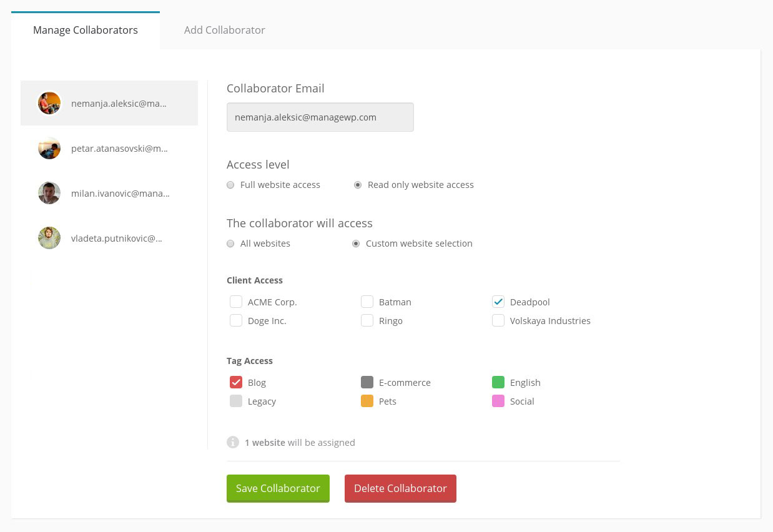Uncheck the Deadpool client checkbox
Image resolution: width=773 pixels, height=532 pixels.
pos(498,302)
